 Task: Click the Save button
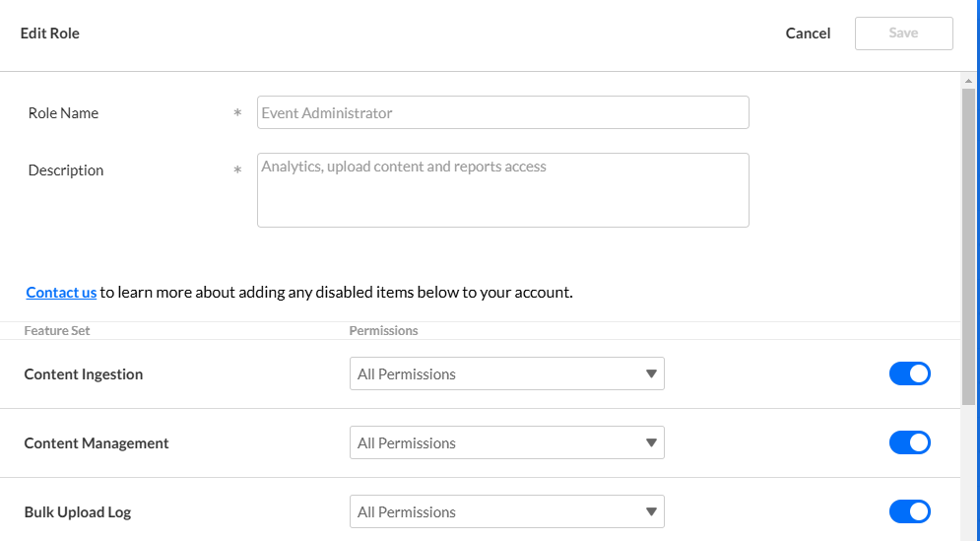(x=904, y=34)
